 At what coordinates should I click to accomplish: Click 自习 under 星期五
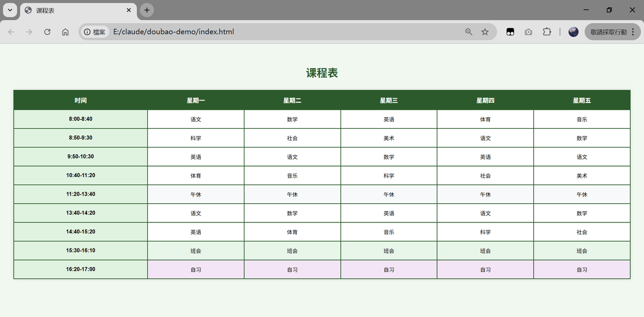coord(582,270)
